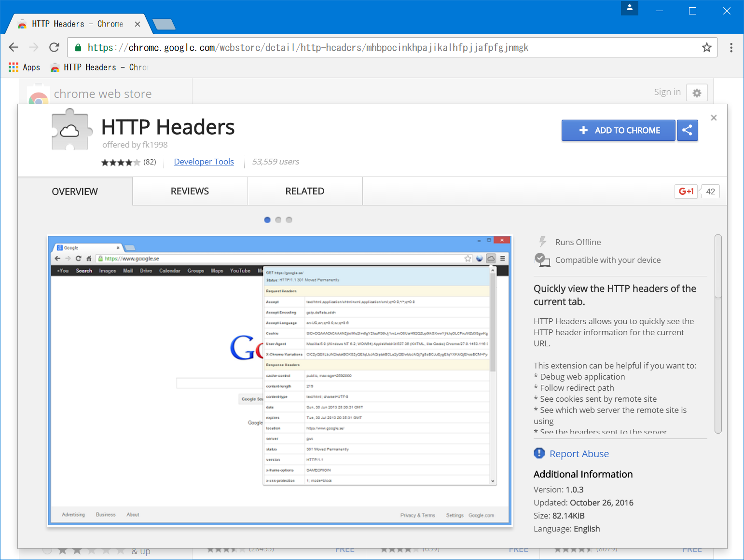
Task: Bookmark this page with the star
Action: 706,47
